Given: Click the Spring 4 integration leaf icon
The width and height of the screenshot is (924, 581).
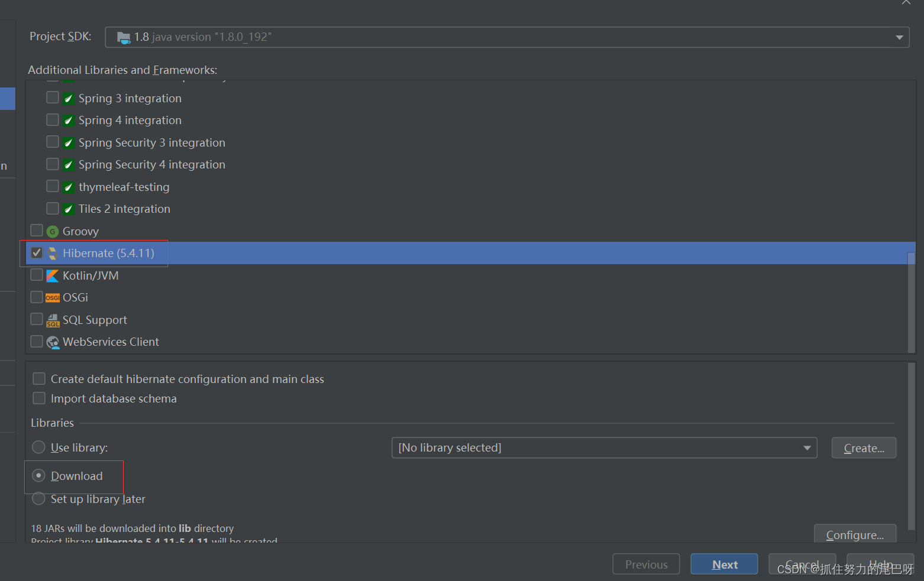Looking at the screenshot, I should (69, 121).
